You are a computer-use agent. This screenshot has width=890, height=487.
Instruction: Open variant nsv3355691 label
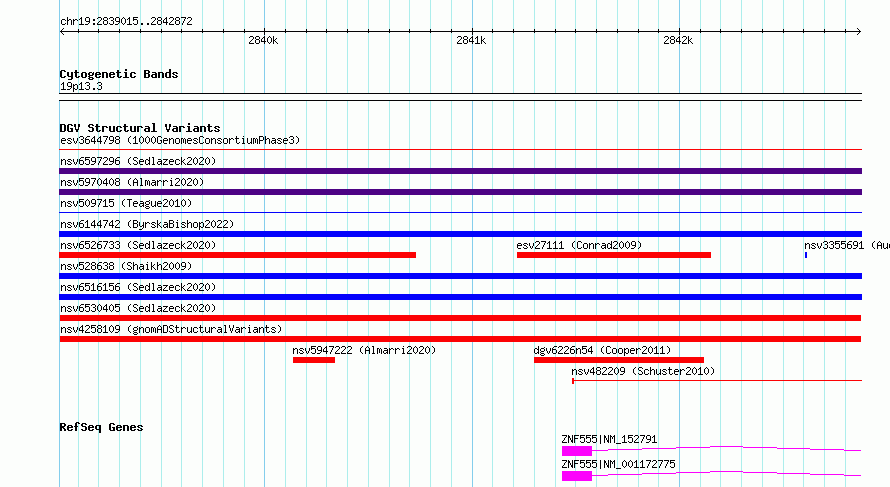tap(847, 245)
